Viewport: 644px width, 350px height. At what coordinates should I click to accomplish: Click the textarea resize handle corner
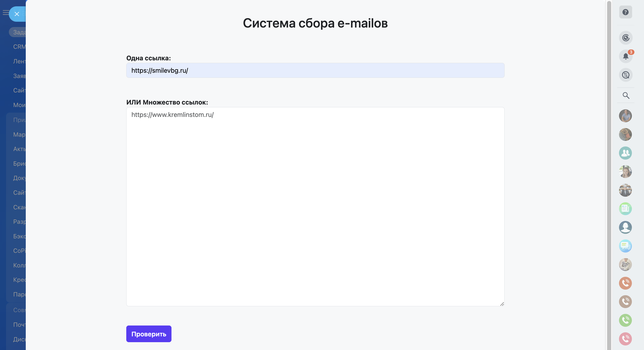coord(502,304)
